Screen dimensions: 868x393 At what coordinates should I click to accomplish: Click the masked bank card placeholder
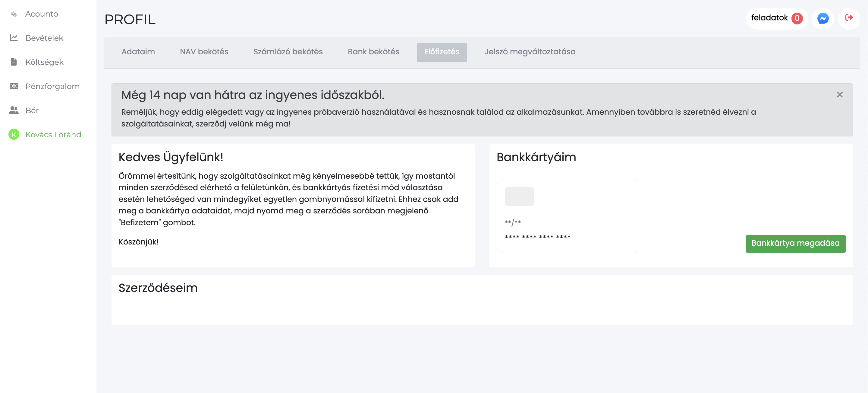tap(568, 216)
